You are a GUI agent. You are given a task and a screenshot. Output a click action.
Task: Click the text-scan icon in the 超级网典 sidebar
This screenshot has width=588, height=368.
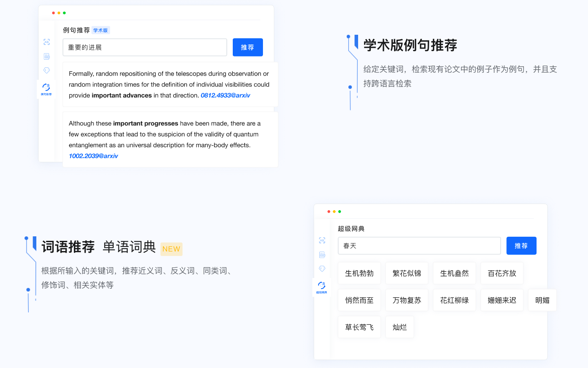point(322,240)
